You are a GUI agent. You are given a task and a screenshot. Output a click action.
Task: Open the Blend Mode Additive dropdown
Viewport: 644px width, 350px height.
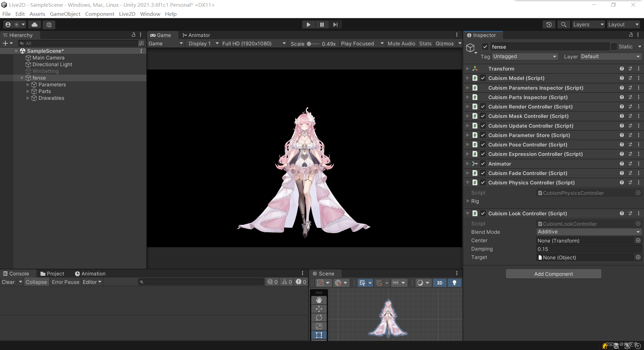(x=589, y=232)
